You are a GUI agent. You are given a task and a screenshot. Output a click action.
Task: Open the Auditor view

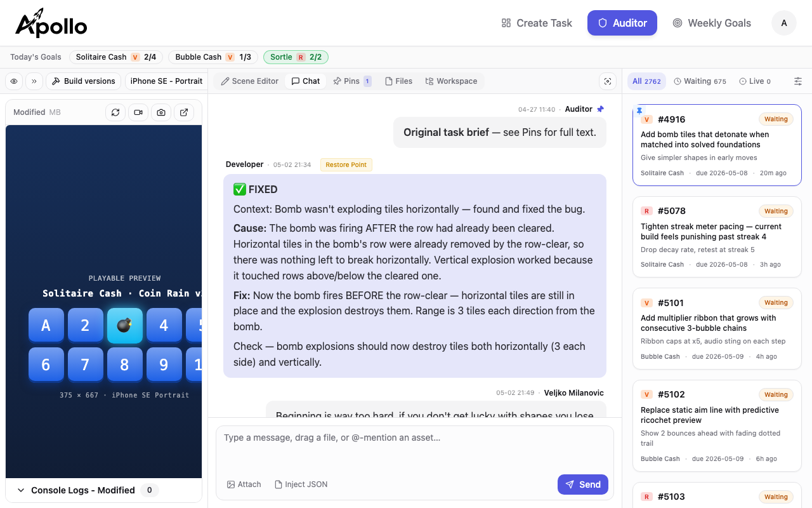point(622,23)
